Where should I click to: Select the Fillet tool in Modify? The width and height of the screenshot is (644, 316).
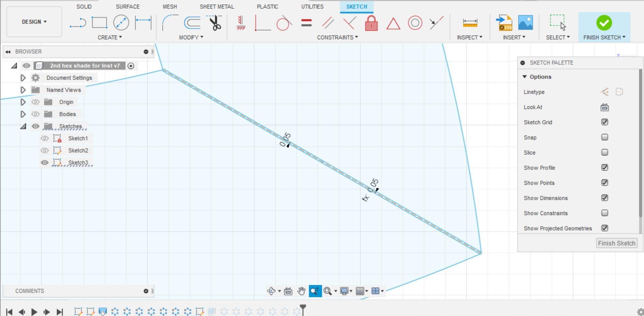point(170,23)
